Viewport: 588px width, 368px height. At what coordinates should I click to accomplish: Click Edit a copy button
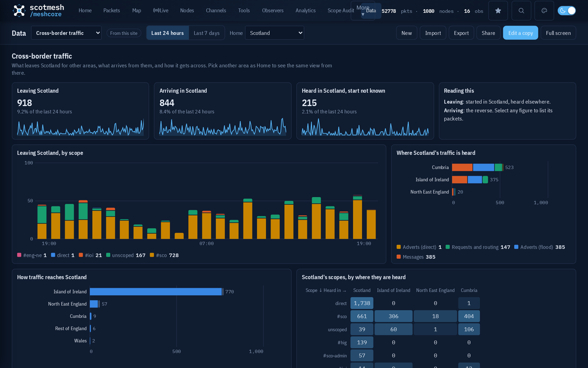[520, 33]
